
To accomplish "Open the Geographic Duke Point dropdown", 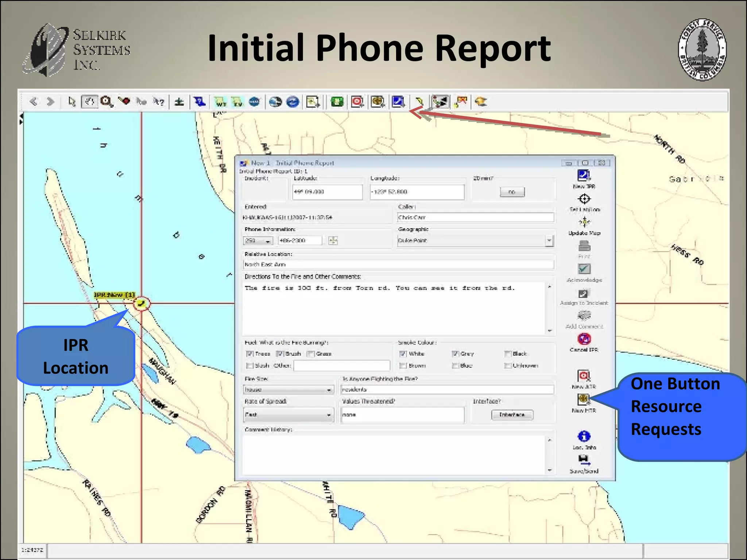I will tap(549, 241).
